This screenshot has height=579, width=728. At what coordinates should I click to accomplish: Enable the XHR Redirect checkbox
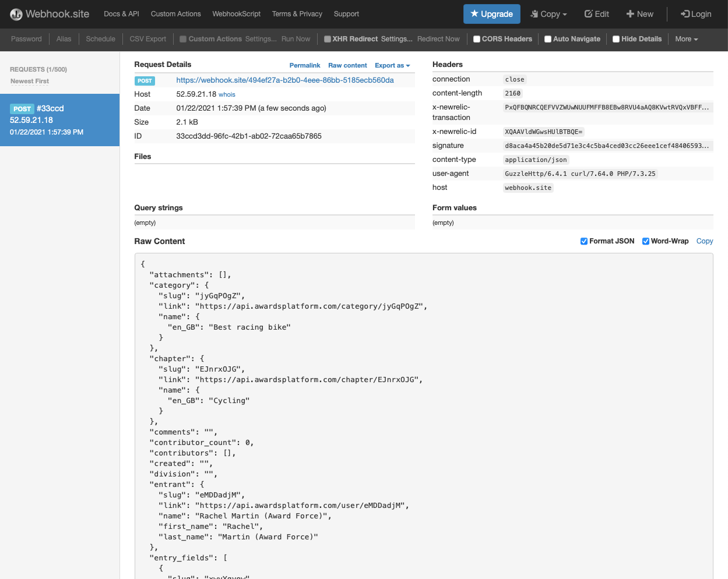tap(328, 39)
